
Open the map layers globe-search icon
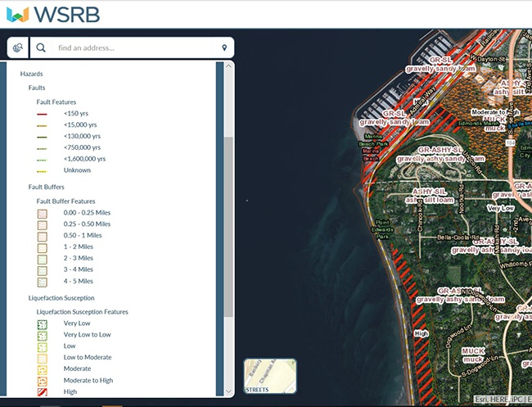(18, 47)
